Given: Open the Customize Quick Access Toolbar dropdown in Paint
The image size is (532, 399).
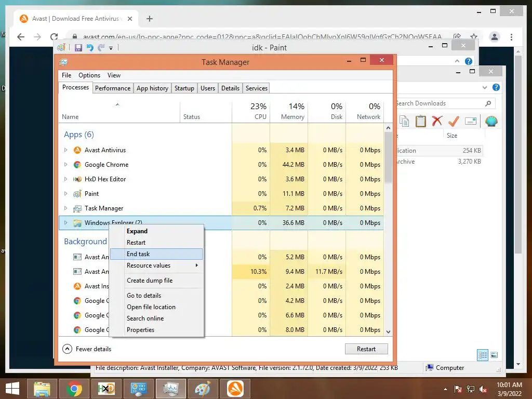Looking at the screenshot, I should [x=111, y=48].
